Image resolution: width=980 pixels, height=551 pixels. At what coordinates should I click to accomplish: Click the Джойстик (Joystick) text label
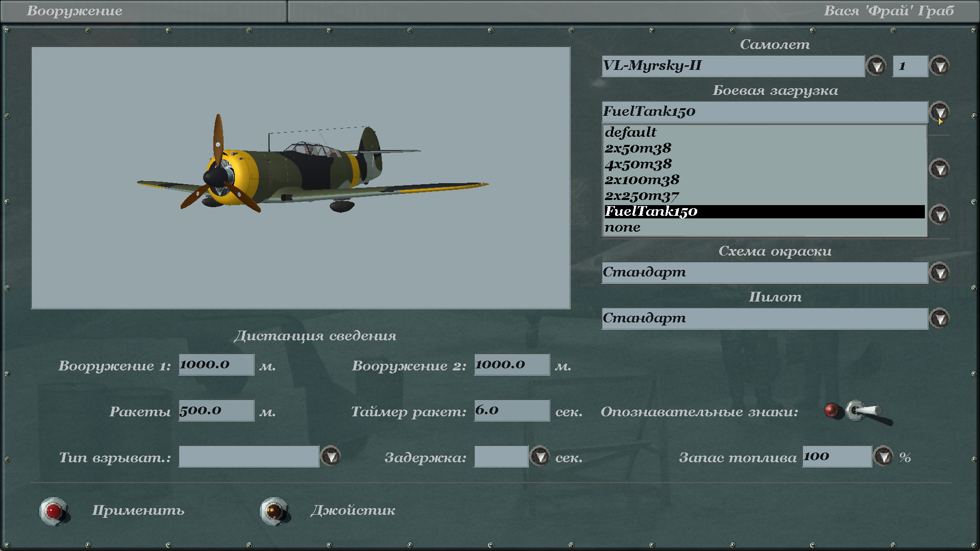(353, 510)
